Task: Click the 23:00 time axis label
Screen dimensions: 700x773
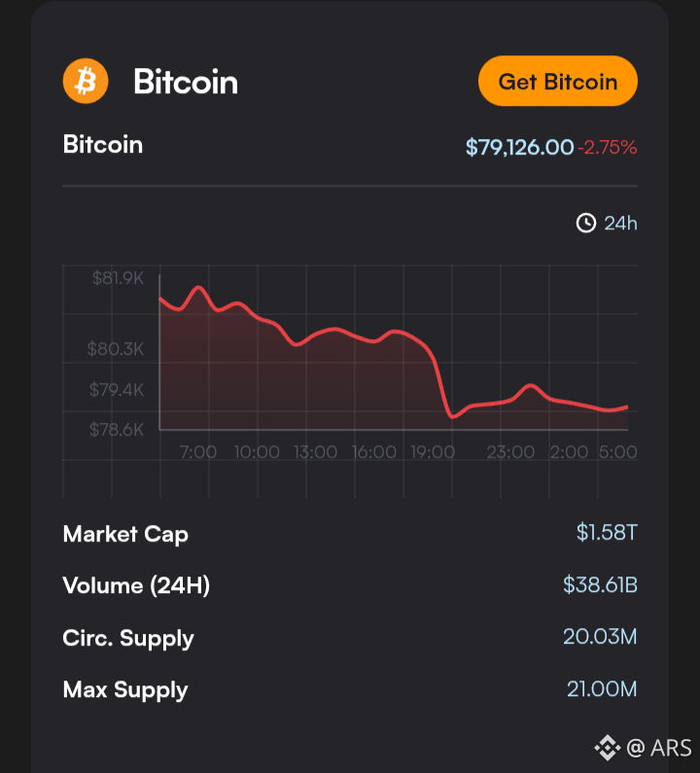Action: point(510,451)
